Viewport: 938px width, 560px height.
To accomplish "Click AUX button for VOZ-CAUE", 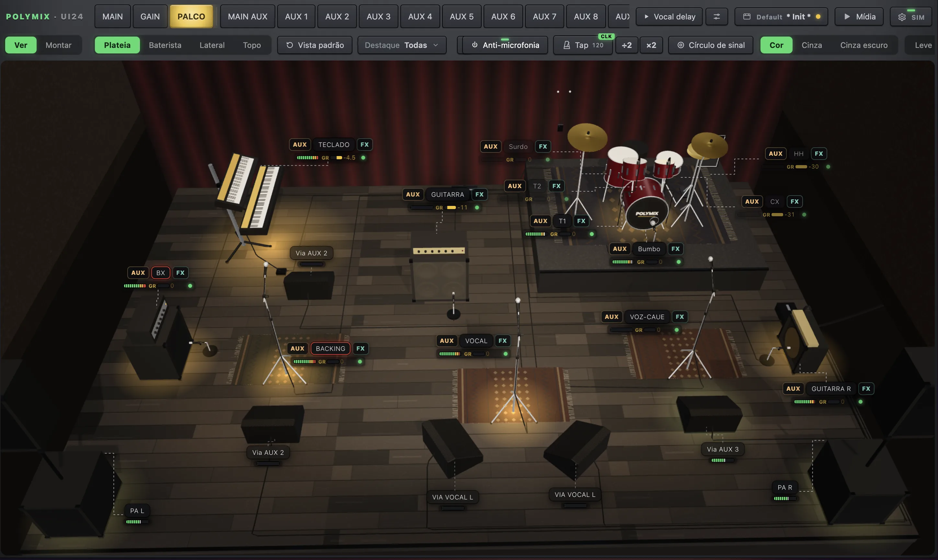I will click(x=611, y=317).
